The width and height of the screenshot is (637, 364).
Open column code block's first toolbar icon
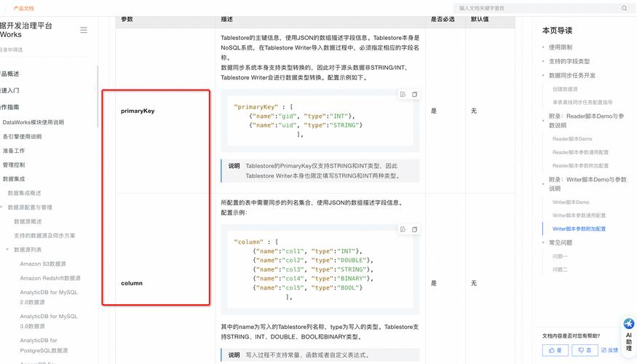click(403, 229)
